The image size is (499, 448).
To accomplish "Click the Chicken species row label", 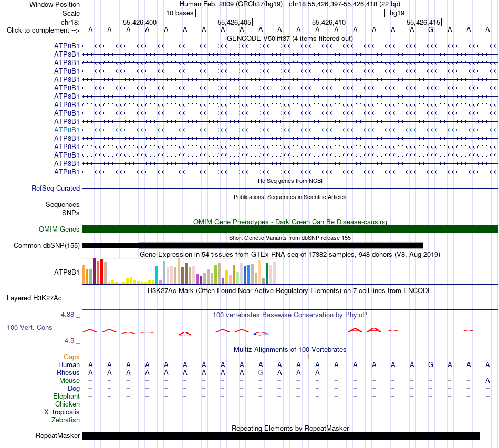I will pyautogui.click(x=67, y=404).
